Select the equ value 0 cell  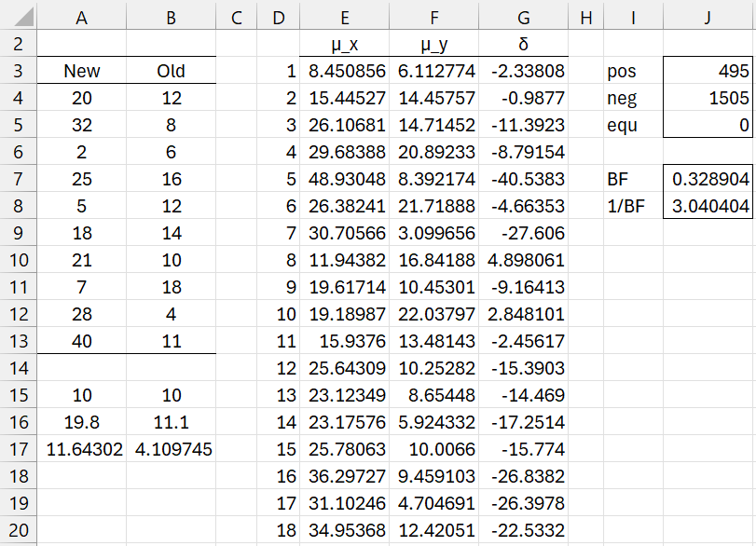(x=708, y=125)
